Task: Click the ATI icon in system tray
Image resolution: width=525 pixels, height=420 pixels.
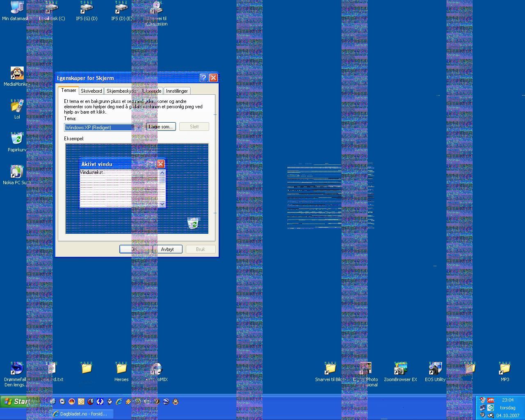Action: pyautogui.click(x=491, y=400)
